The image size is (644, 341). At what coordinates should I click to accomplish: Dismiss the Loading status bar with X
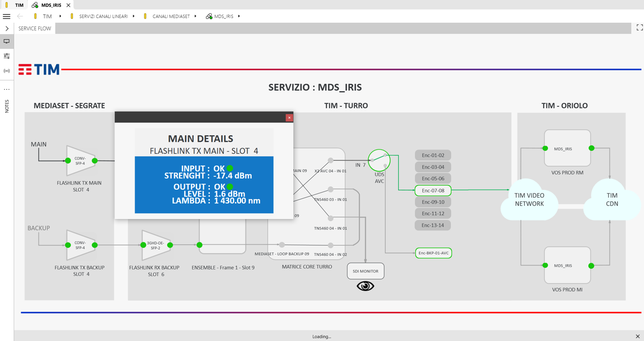[637, 336]
